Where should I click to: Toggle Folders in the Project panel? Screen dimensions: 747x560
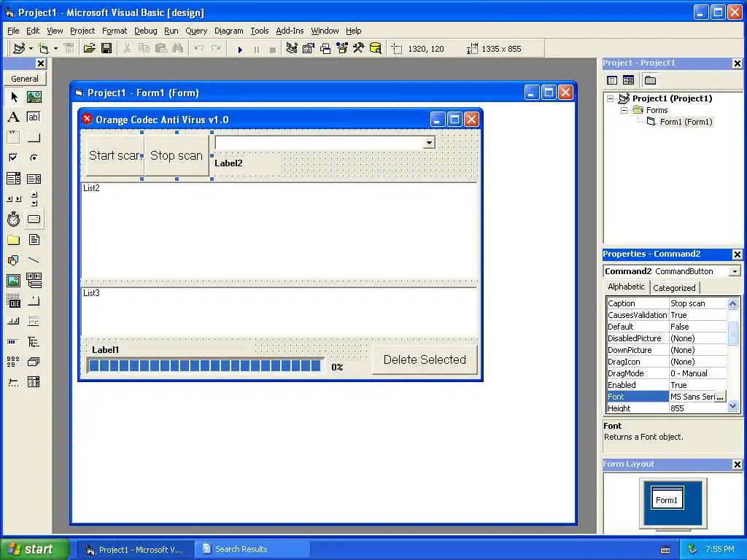tap(650, 80)
